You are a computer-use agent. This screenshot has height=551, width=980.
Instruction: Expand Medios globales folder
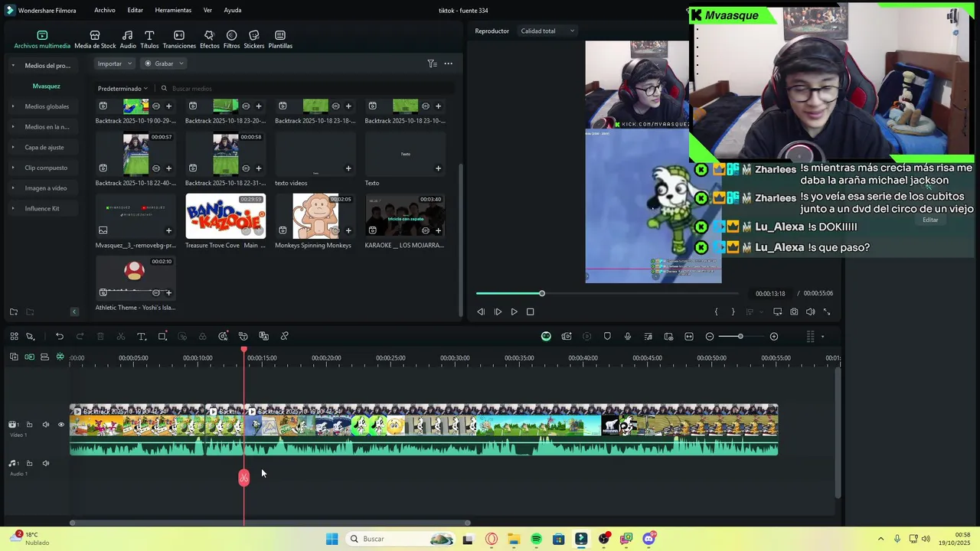coord(13,106)
